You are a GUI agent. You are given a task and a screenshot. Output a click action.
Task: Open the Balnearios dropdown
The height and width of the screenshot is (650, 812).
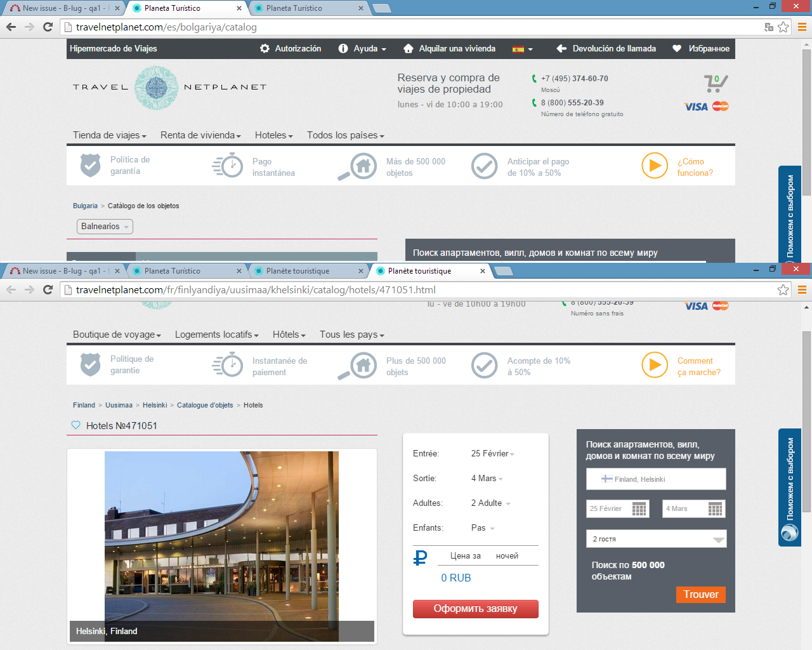105,227
